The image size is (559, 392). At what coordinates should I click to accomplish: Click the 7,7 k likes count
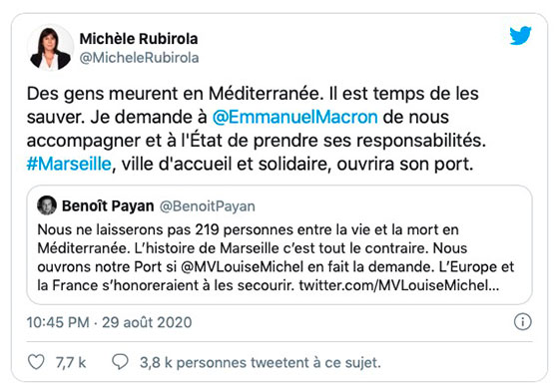71,362
